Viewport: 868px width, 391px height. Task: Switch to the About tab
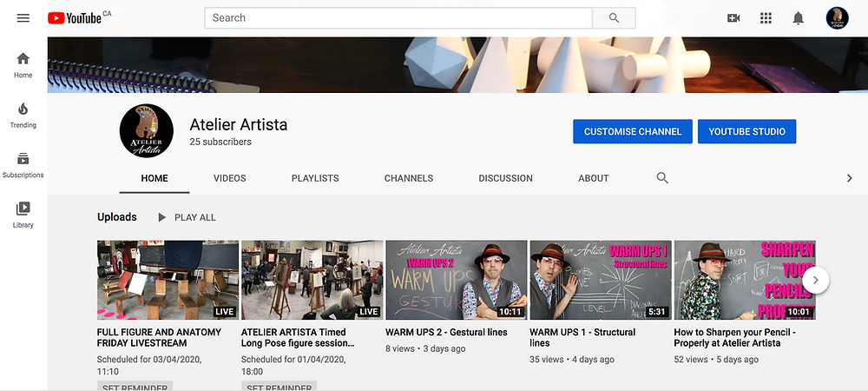pos(594,178)
